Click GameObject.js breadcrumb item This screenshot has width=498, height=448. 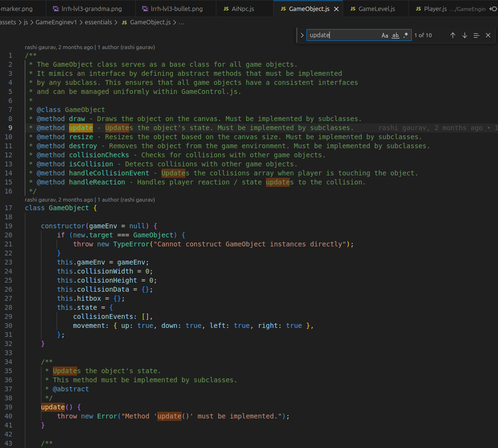(146, 22)
